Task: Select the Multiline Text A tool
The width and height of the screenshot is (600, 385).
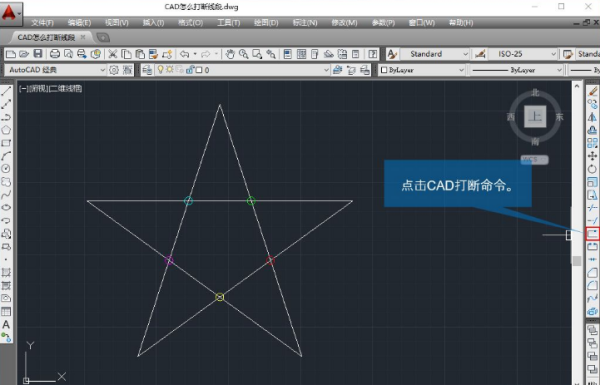Action: (6, 325)
